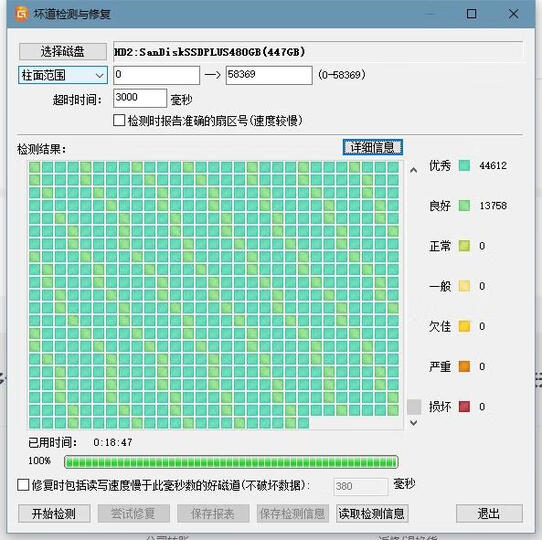Click the scroll down arrow beside result grid
The image size is (542, 540).
click(x=413, y=422)
